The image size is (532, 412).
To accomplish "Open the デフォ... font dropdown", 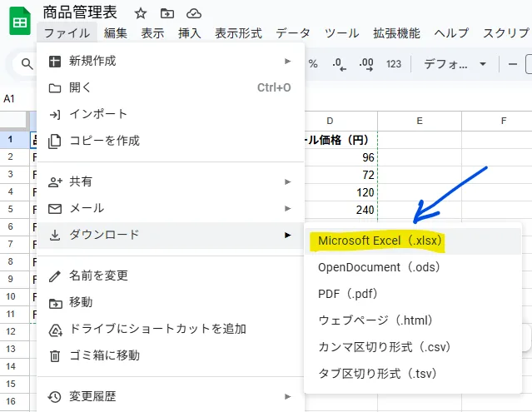I will coord(455,64).
